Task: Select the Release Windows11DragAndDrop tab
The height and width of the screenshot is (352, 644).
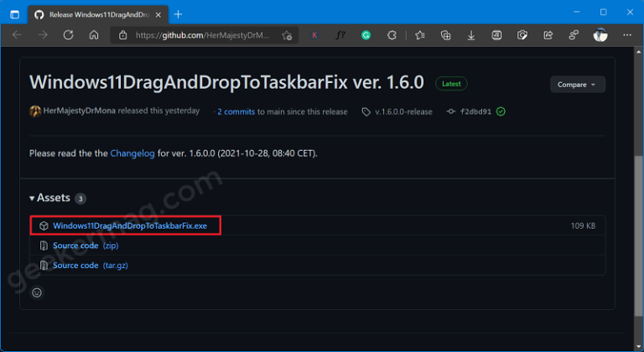Action: (x=101, y=13)
